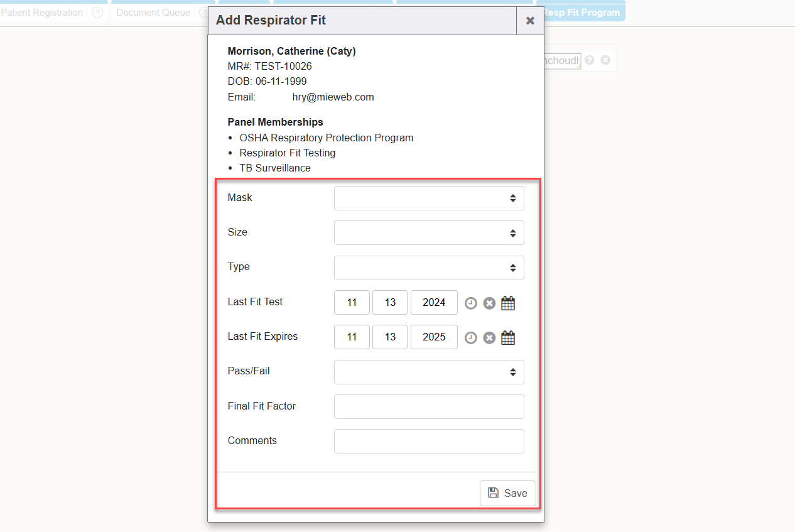
Task: Click into the Comments text box
Action: tap(429, 441)
